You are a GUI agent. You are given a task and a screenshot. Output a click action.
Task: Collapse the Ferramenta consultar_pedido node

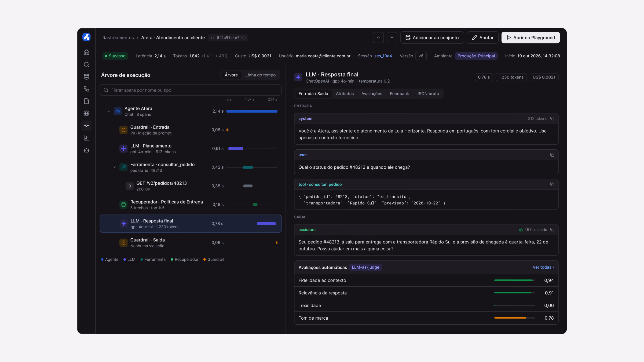(115, 167)
